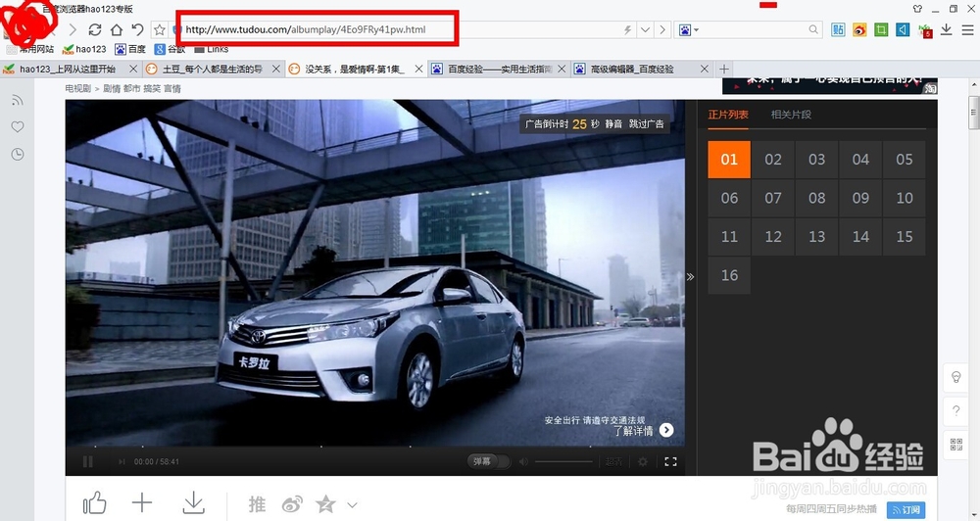Click the tudou.com URL address field
The height and width of the screenshot is (521, 980).
(x=400, y=29)
